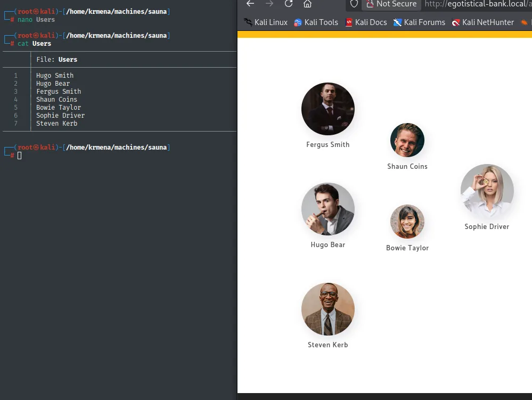Click 'Bowie Taylor' line in terminal output

pyautogui.click(x=59, y=108)
